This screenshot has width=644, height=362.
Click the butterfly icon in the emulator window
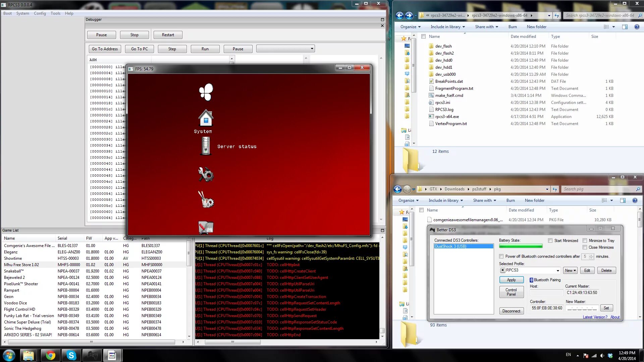pyautogui.click(x=206, y=92)
